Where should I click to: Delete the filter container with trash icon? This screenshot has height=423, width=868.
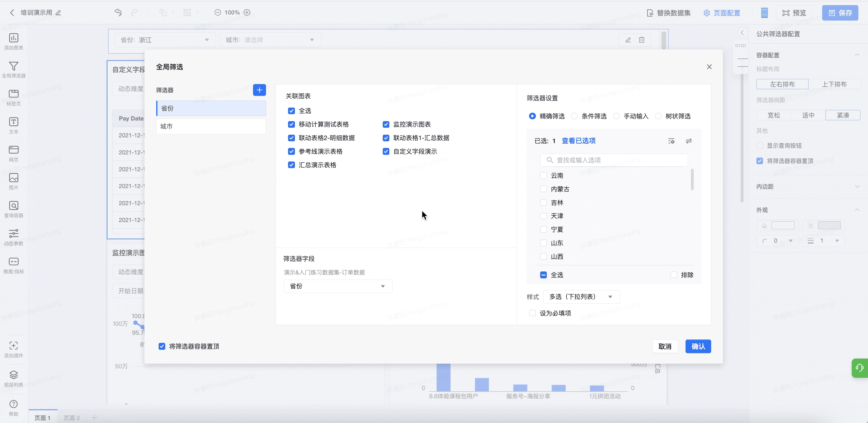click(641, 40)
